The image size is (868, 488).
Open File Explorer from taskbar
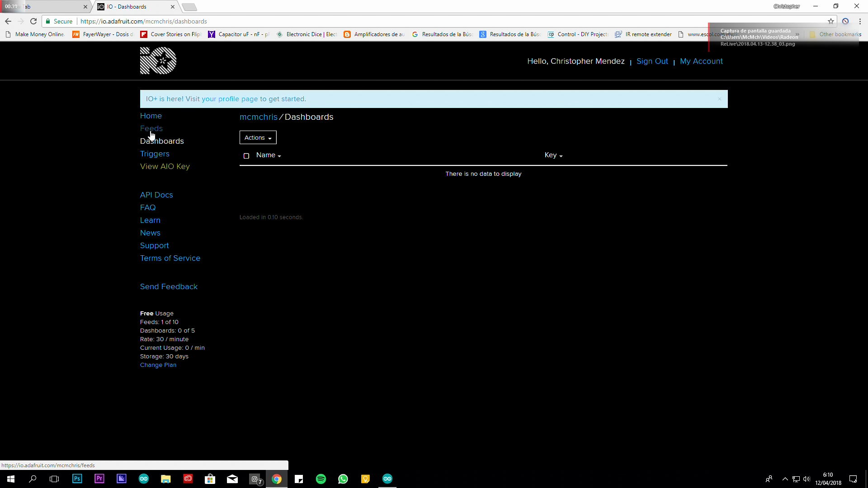166,479
